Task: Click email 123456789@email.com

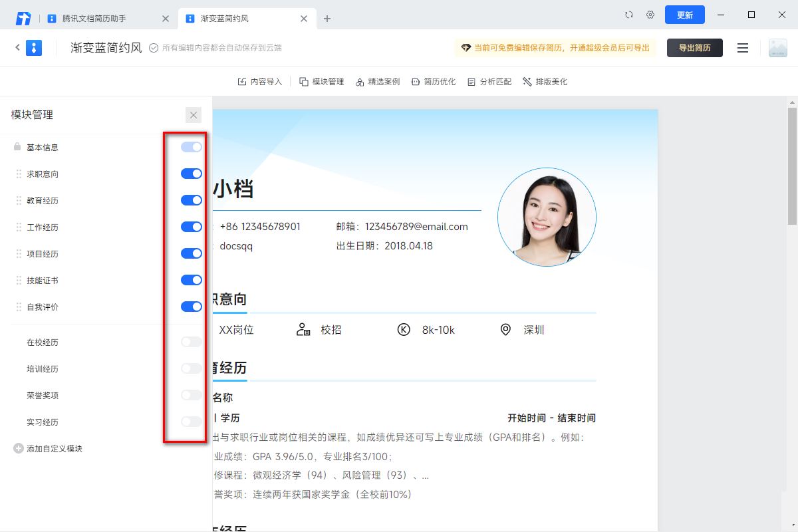Action: (x=416, y=227)
